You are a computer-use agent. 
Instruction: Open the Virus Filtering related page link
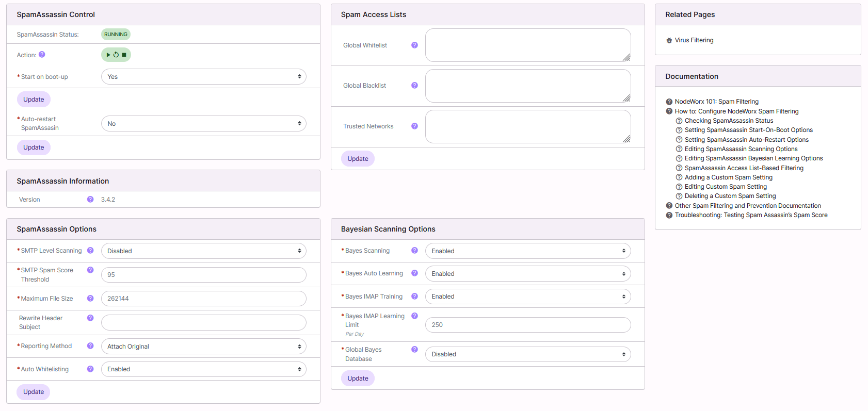(x=694, y=40)
